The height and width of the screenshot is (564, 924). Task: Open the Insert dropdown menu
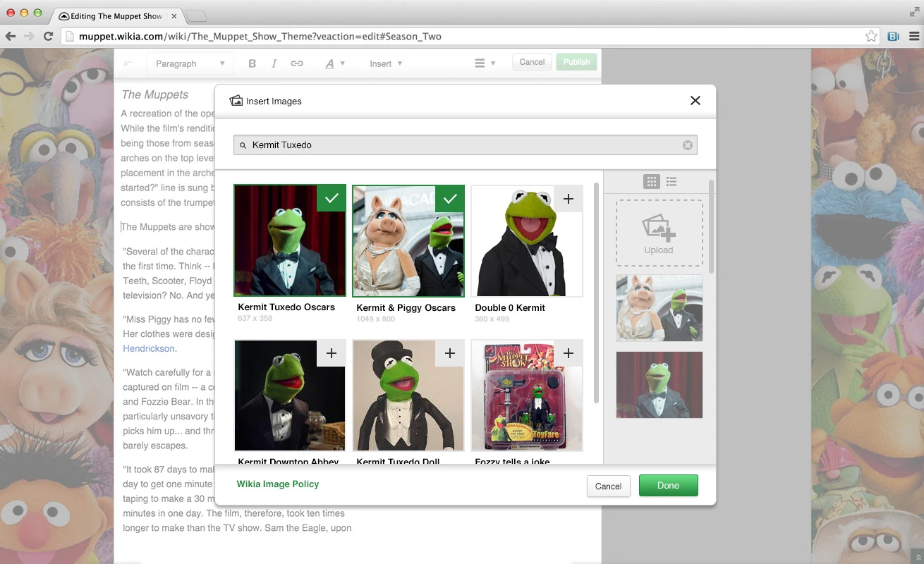(x=386, y=63)
